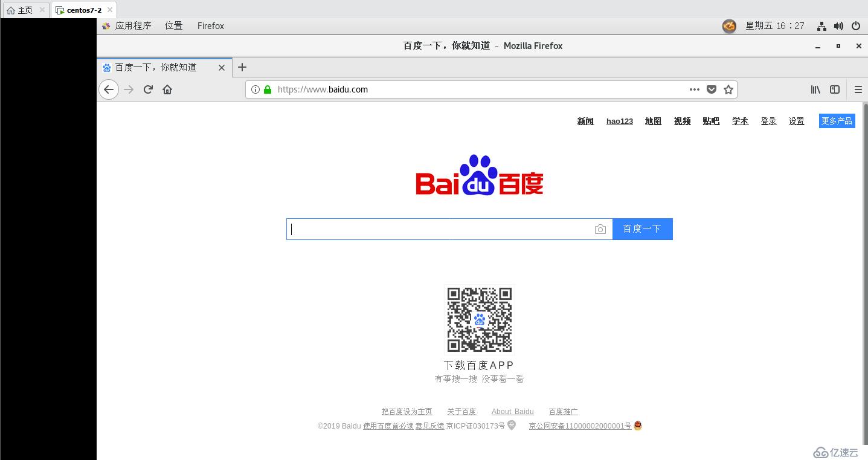
Task: Open the 位置 places menu
Action: (174, 26)
